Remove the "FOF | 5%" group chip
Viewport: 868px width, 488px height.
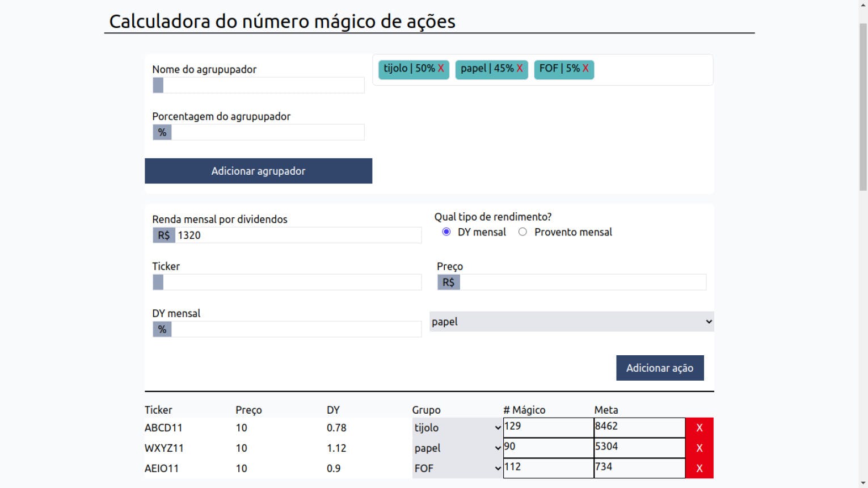coord(584,69)
